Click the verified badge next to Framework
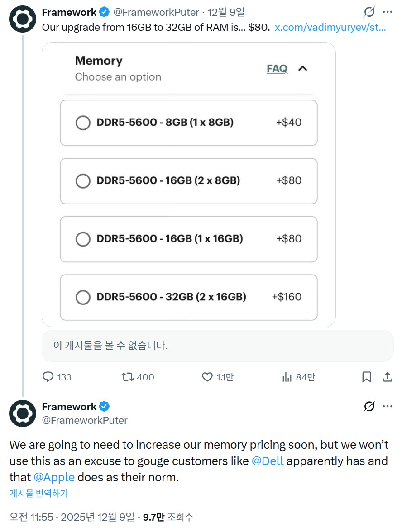The height and width of the screenshot is (532, 402). pos(104,12)
